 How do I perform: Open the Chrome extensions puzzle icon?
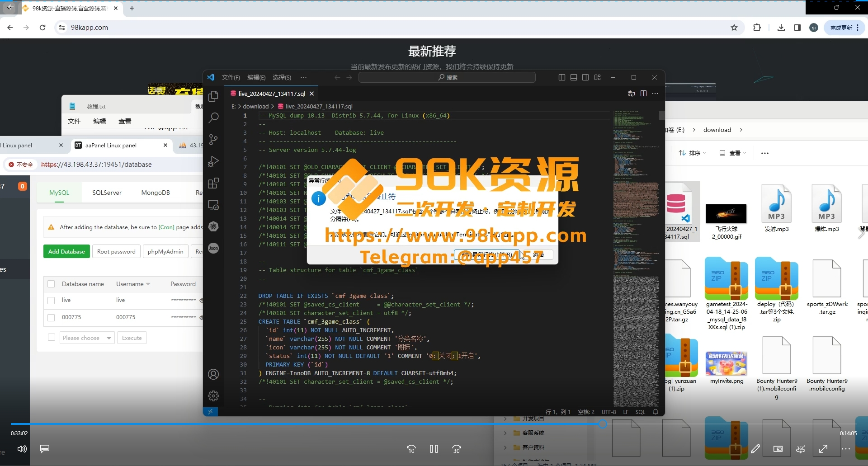[757, 28]
